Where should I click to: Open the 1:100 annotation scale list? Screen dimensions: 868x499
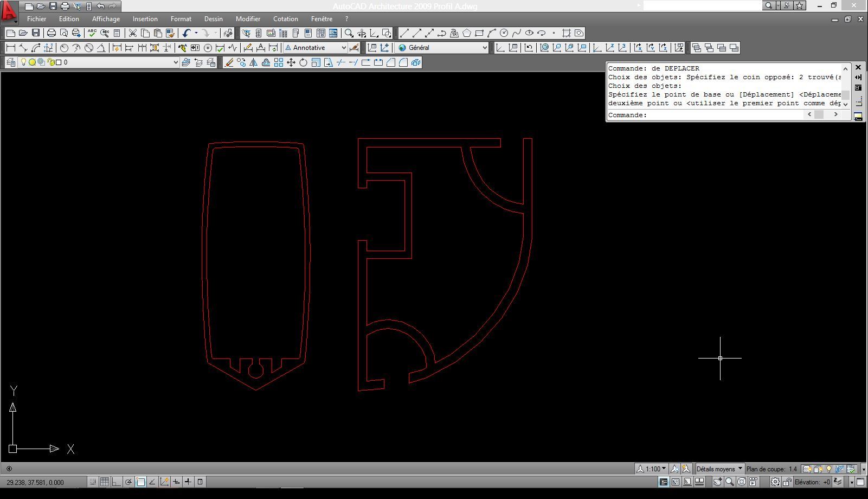(664, 468)
